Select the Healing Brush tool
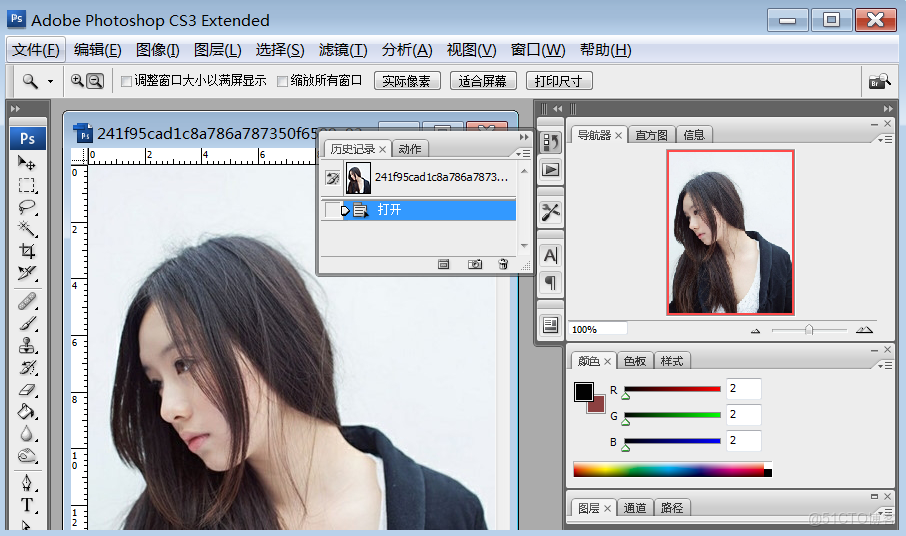Viewport: 906px width, 536px height. tap(27, 301)
